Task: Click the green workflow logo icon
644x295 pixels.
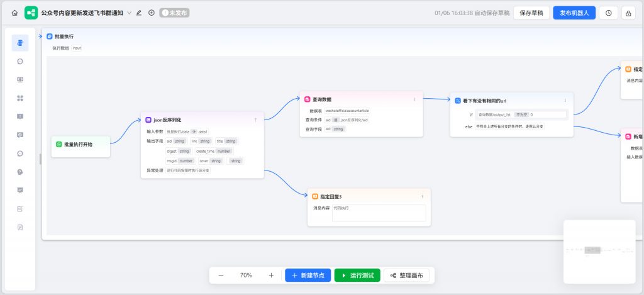Action: pos(31,13)
